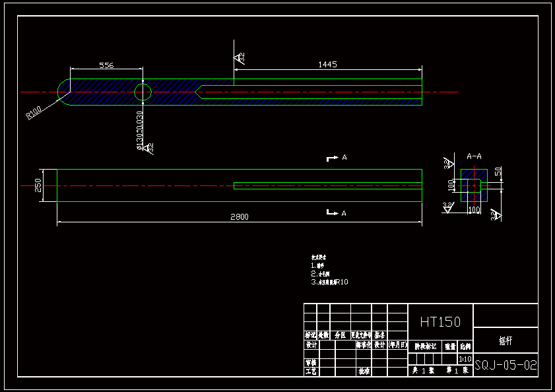The width and height of the screenshot is (555, 392).
Task: Click the upper section arrow labeled A
Action: click(337, 158)
